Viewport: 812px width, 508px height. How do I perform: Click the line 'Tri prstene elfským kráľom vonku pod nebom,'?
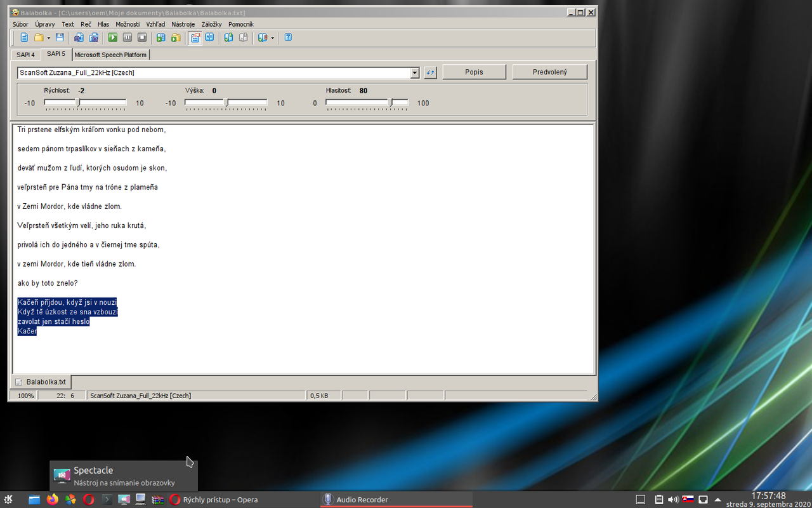pyautogui.click(x=91, y=130)
